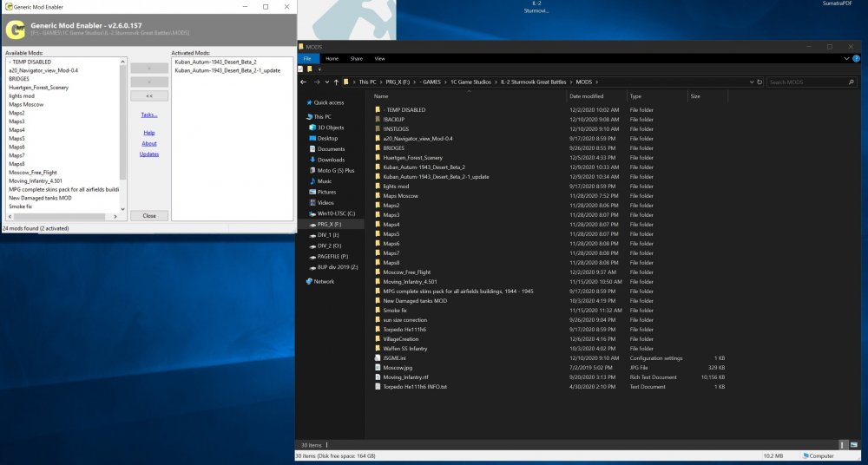Open recent locations dropdown arrow
The image size is (868, 465).
coord(326,82)
